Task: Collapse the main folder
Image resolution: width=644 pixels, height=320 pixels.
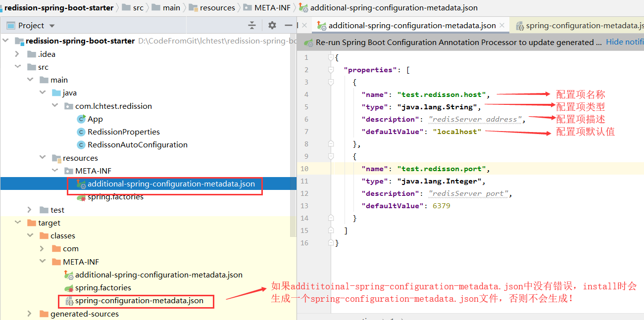Action: (30, 80)
